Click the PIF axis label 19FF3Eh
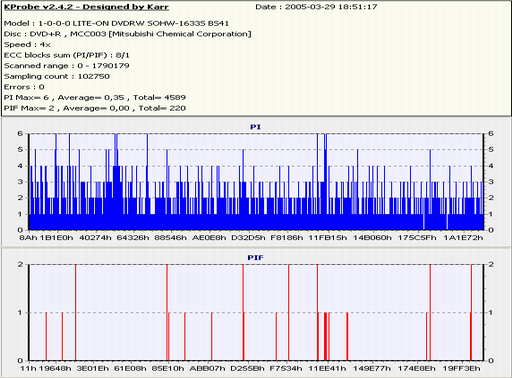 click(461, 368)
